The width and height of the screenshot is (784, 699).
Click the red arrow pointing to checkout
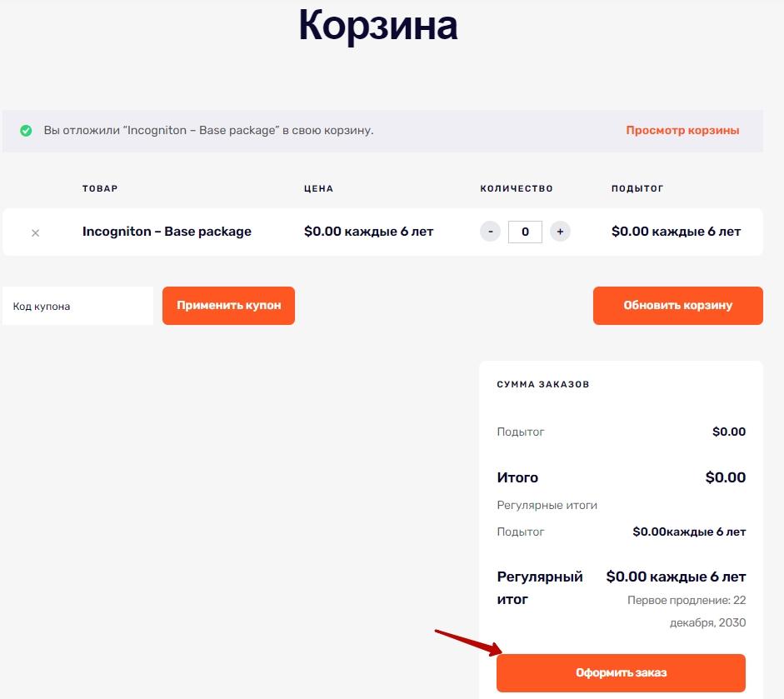click(468, 642)
